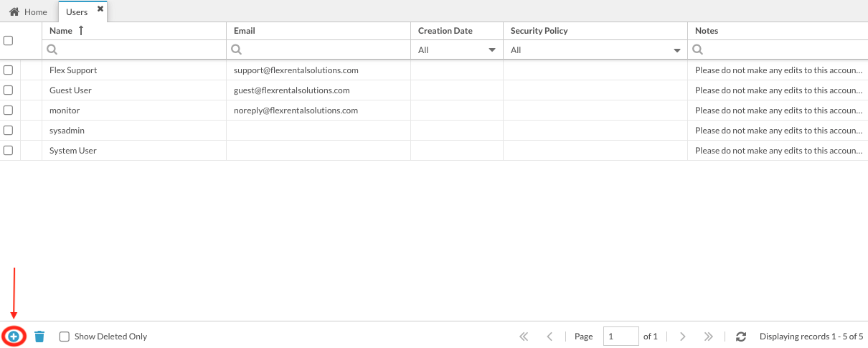Click the Email filter input field
Image resolution: width=868 pixels, height=348 pixels.
click(319, 50)
